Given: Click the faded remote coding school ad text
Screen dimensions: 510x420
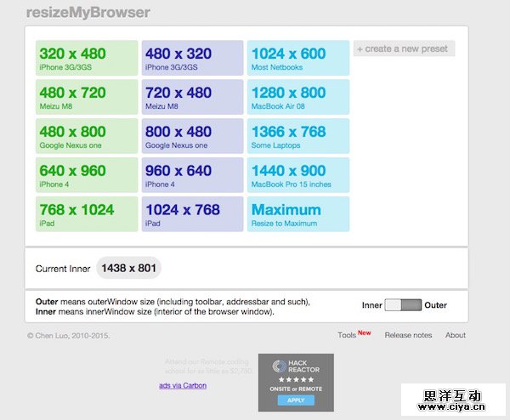Looking at the screenshot, I should tap(208, 366).
